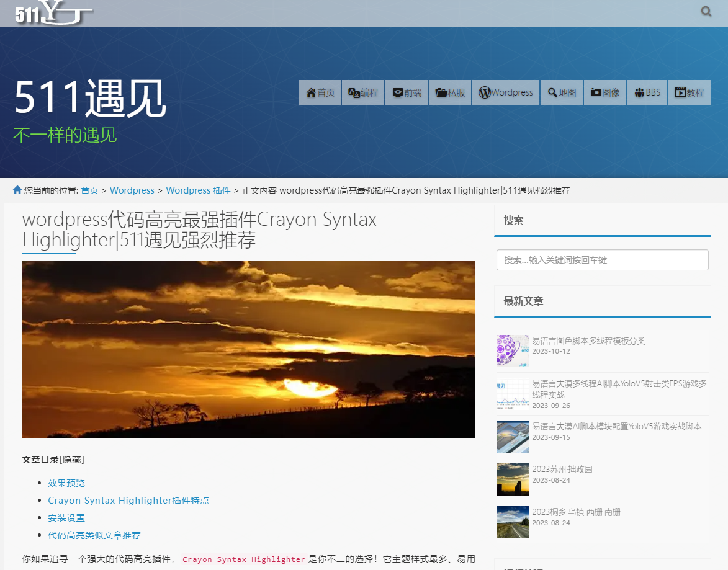
Task: Jump to Crayon Syntax Highlighter插件特点 section
Action: [128, 501]
